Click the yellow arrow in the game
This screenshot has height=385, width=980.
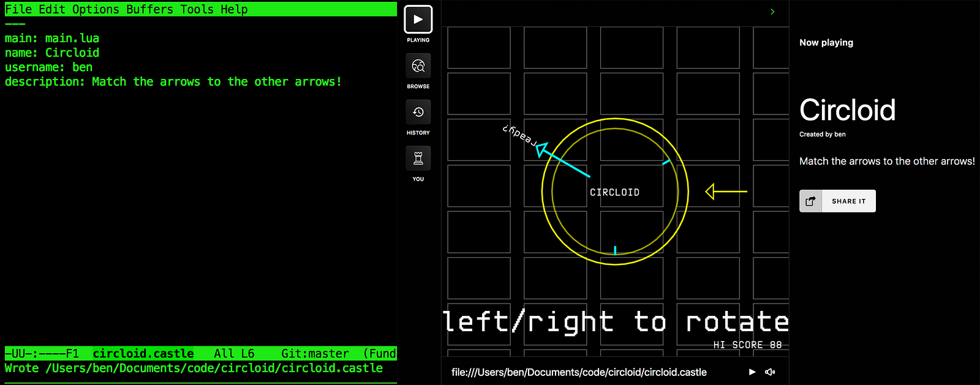[726, 192]
